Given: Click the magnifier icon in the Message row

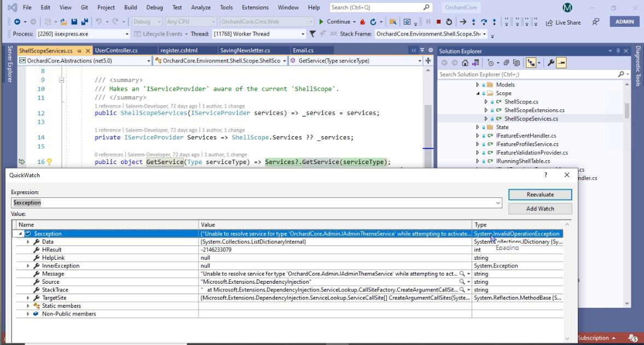Looking at the screenshot, I should pos(462,273).
